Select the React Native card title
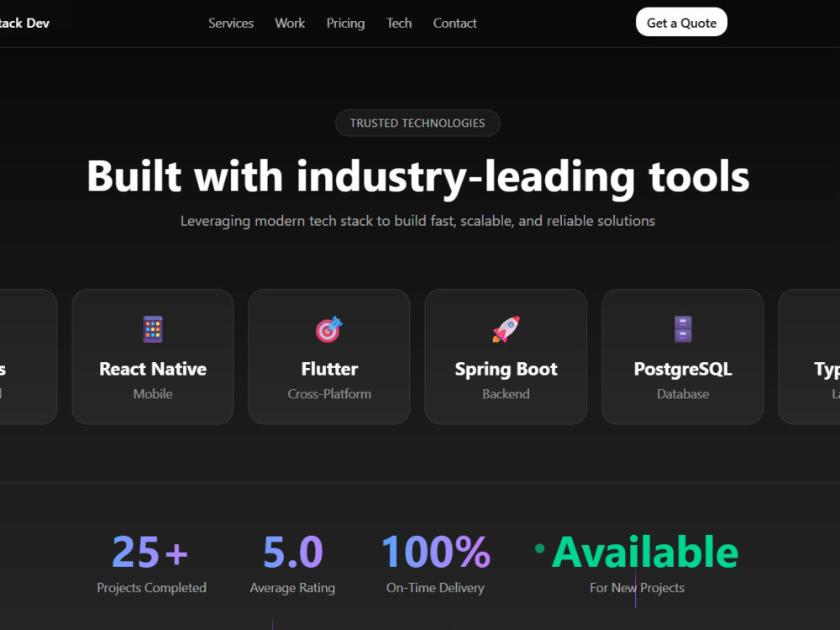The height and width of the screenshot is (630, 840). click(x=153, y=369)
